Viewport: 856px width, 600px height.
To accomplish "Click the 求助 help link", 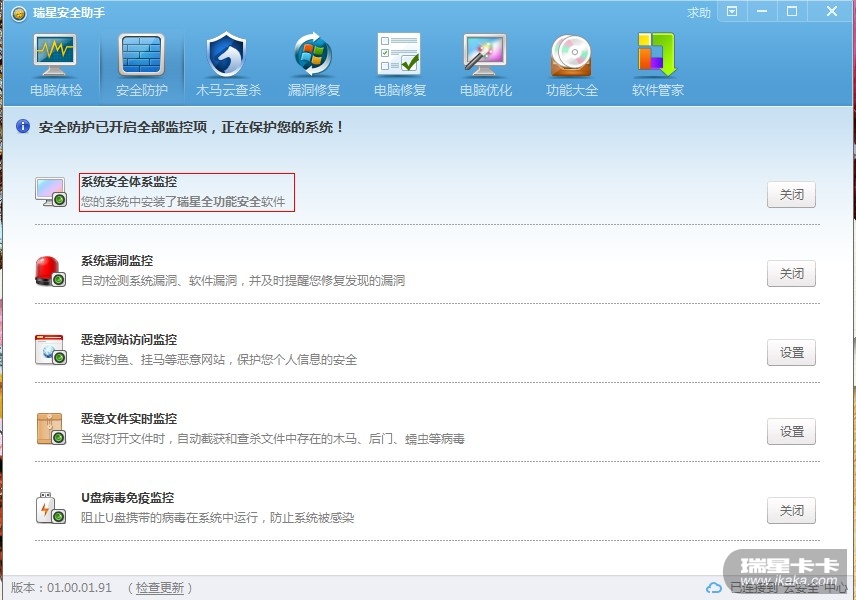I will click(x=699, y=12).
